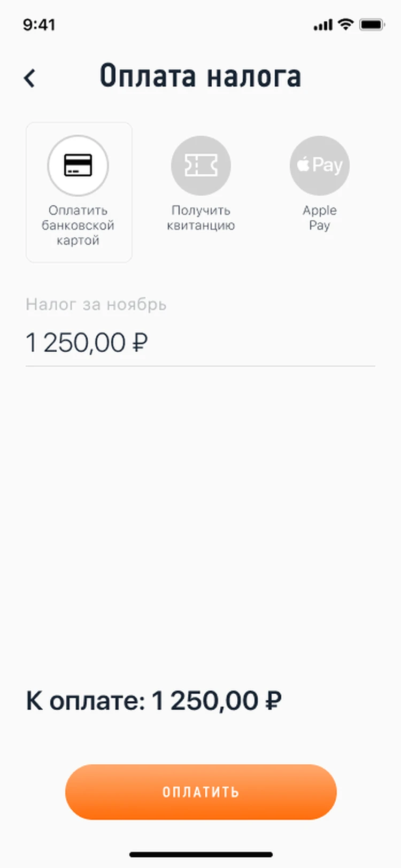Click the underline below the tax amount
The height and width of the screenshot is (868, 401).
click(x=200, y=366)
